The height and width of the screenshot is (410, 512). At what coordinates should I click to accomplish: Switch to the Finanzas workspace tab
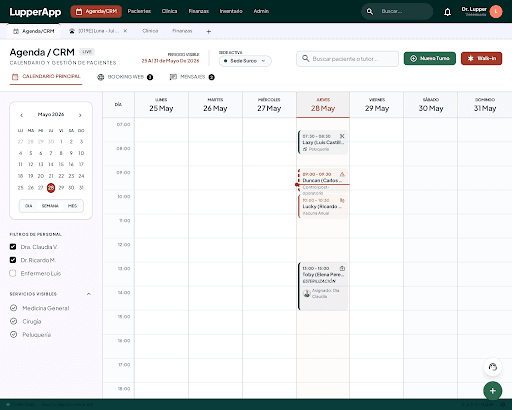(x=182, y=31)
